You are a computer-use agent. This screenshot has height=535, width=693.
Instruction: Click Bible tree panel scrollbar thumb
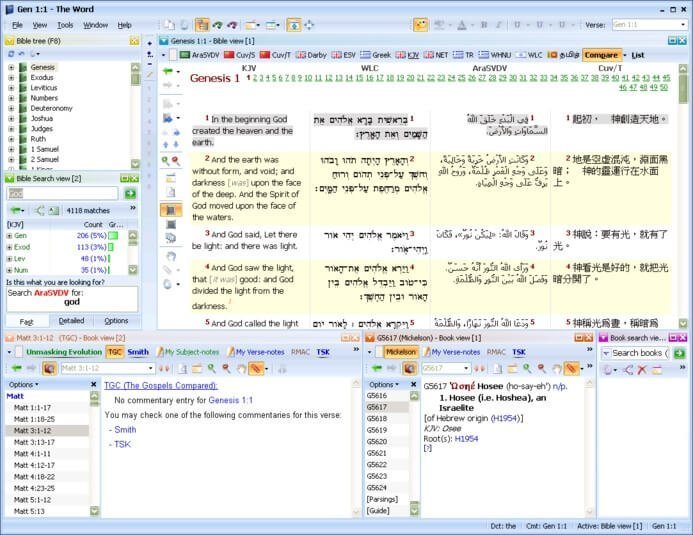[135, 79]
